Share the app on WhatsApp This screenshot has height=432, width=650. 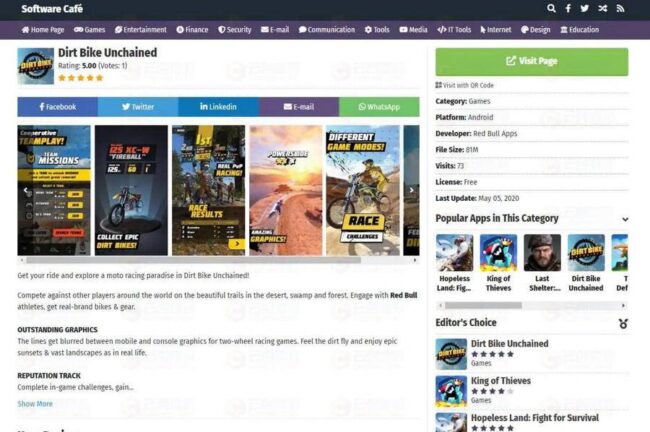click(379, 107)
